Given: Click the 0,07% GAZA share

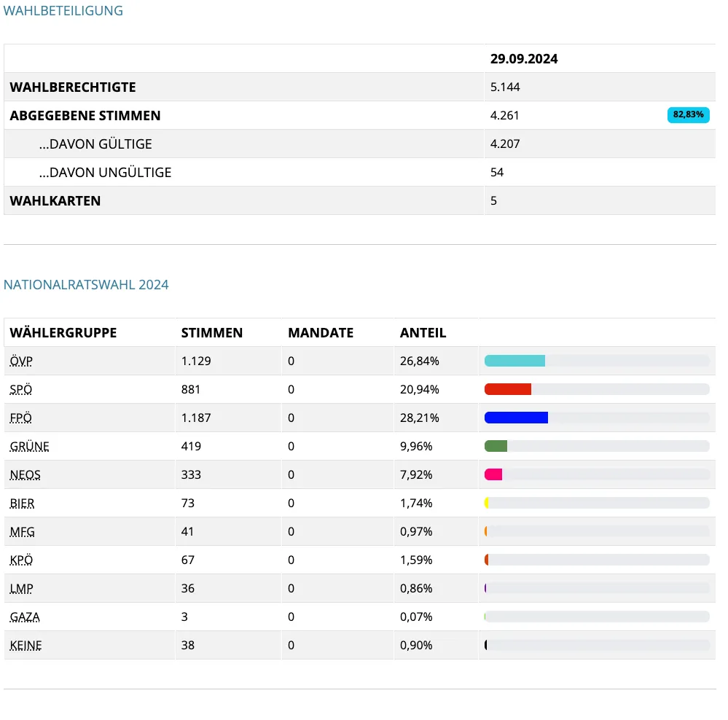Looking at the screenshot, I should pos(416,617).
